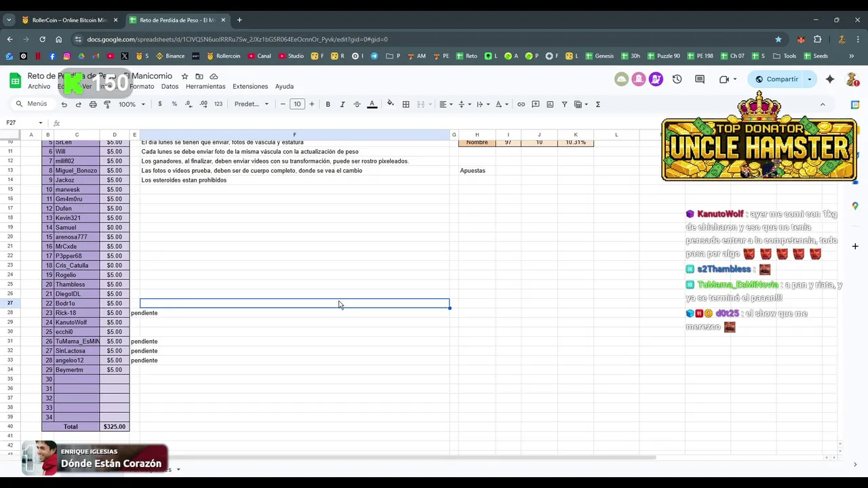Click the insert link icon
The image size is (868, 488).
point(521,104)
